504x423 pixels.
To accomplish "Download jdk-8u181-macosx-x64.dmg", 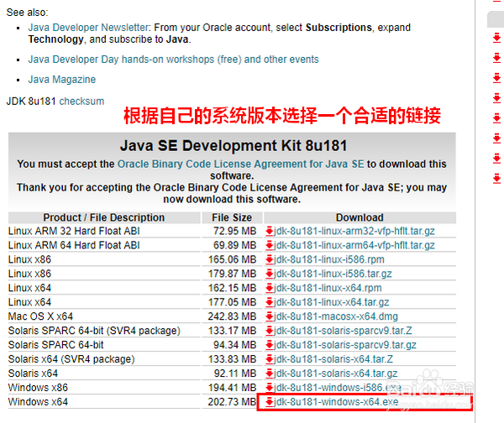I will pos(335,316).
